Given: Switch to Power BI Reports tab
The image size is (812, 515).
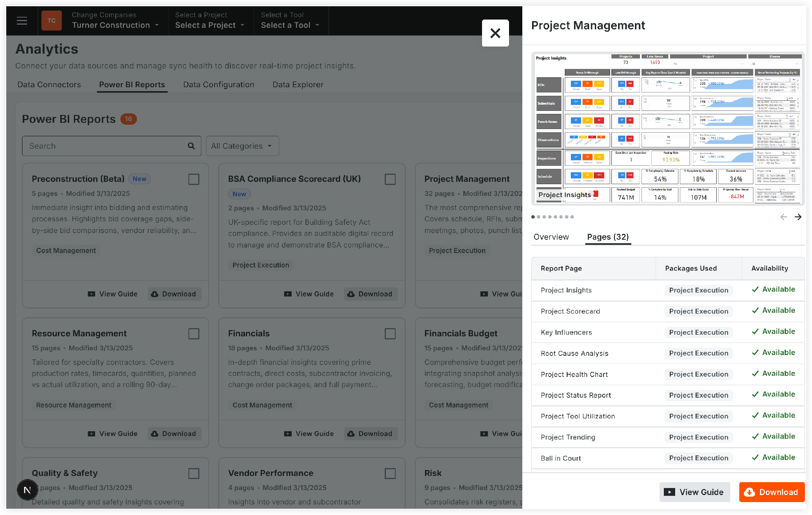Looking at the screenshot, I should tap(132, 84).
